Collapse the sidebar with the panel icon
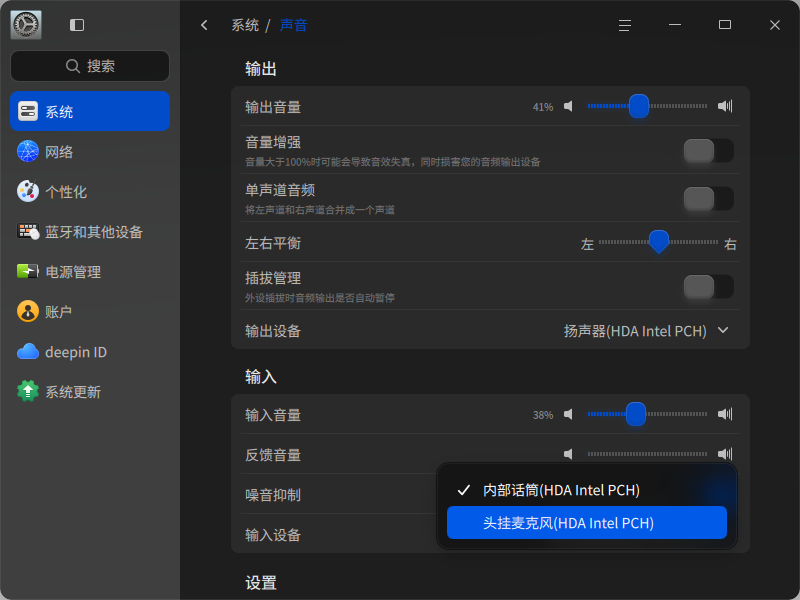 coord(77,25)
